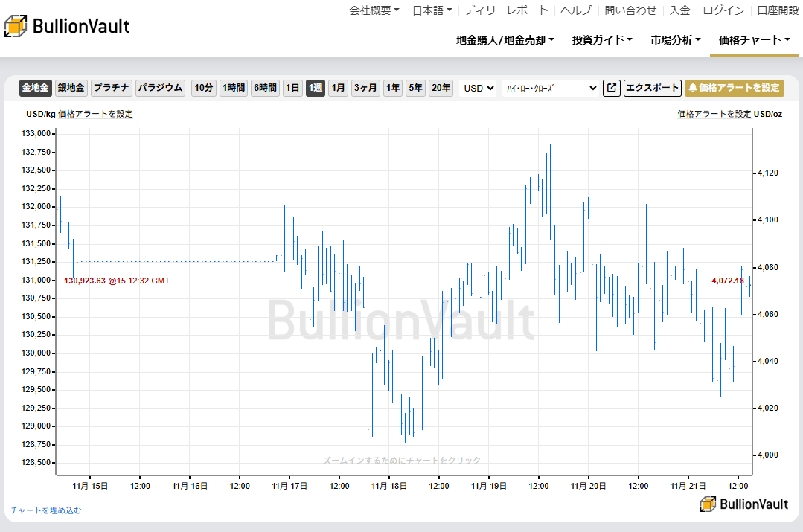The image size is (803, 532).
Task: Open the ハイ・ロー・クローズ chart type dropdown
Action: pyautogui.click(x=551, y=88)
